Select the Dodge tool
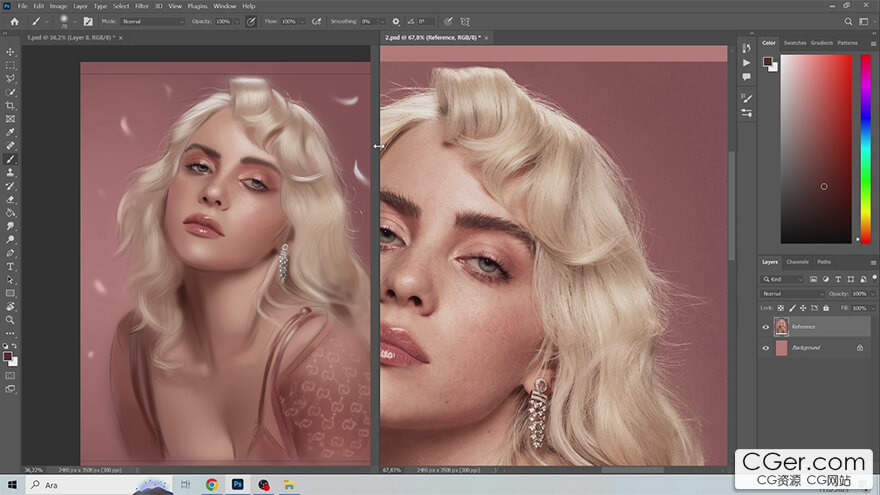This screenshot has height=495, width=880. click(10, 240)
